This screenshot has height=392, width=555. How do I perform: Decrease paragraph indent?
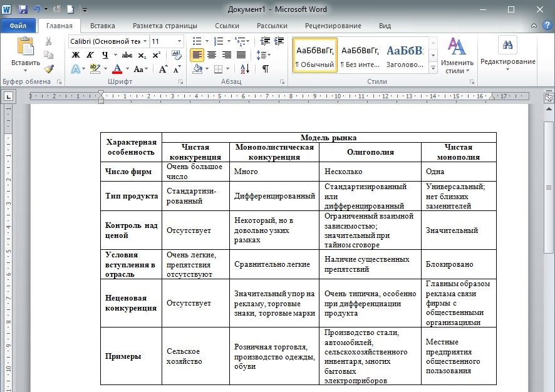265,41
